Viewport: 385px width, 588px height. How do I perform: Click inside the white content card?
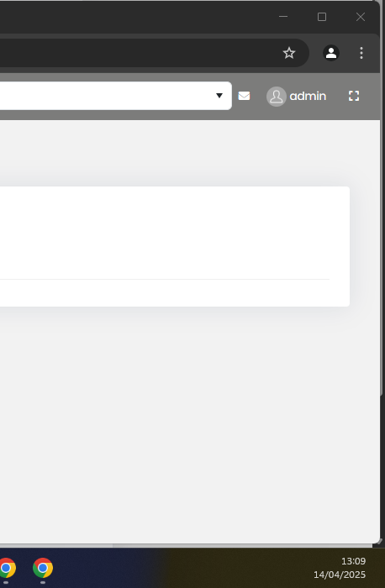(x=175, y=246)
